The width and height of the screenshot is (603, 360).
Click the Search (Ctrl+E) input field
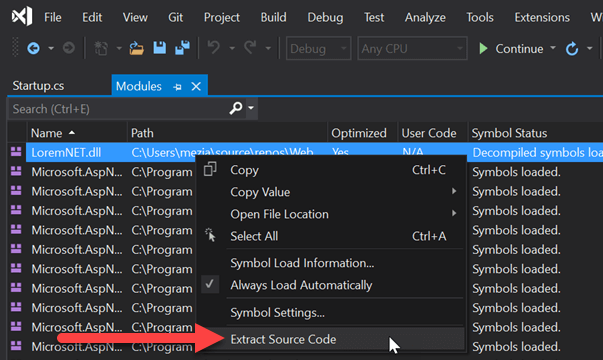(x=119, y=109)
